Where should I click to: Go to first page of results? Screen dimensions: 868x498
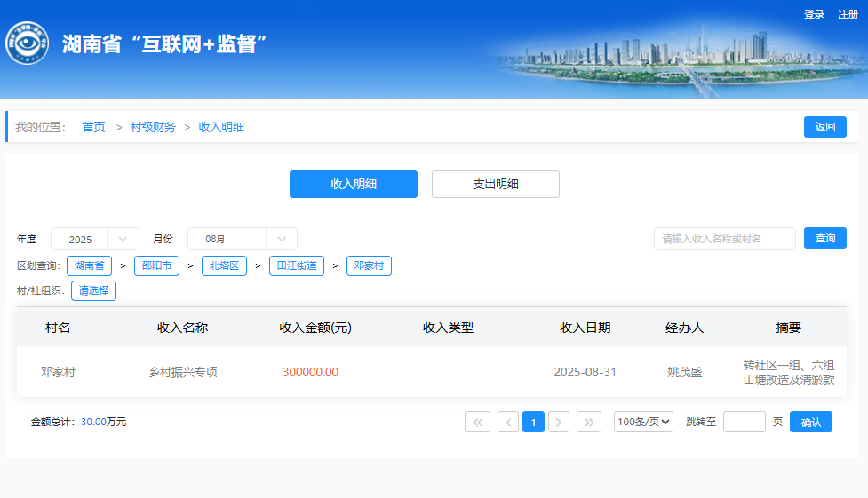click(x=477, y=422)
